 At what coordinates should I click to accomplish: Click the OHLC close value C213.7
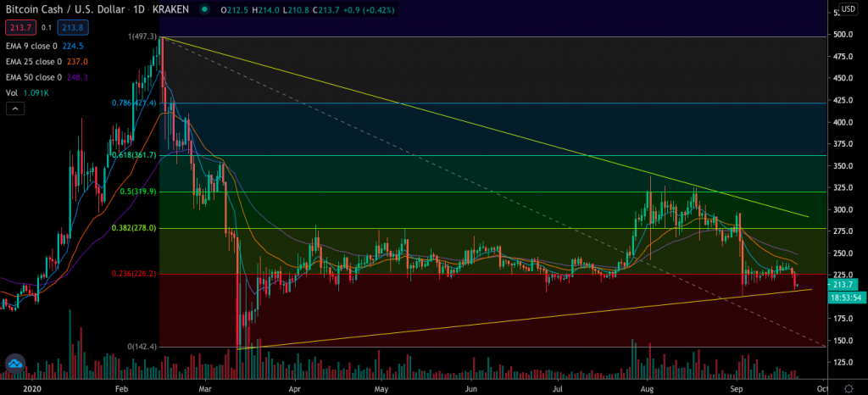point(326,10)
